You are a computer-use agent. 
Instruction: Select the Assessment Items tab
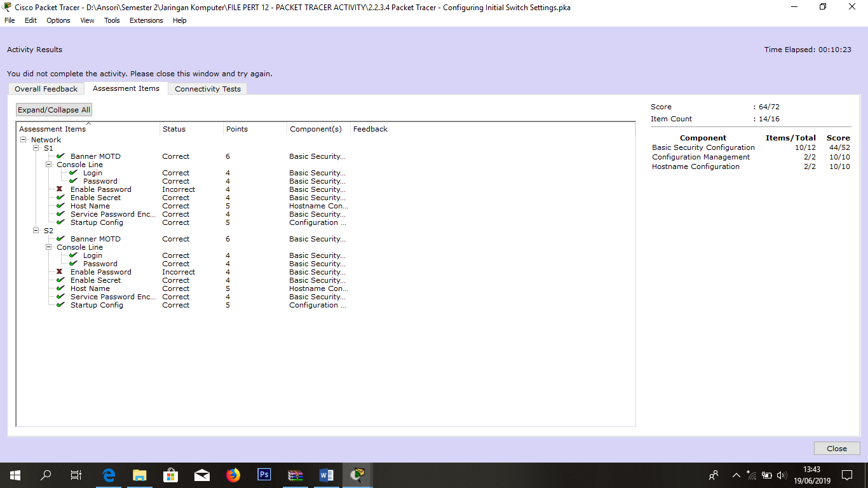point(126,88)
